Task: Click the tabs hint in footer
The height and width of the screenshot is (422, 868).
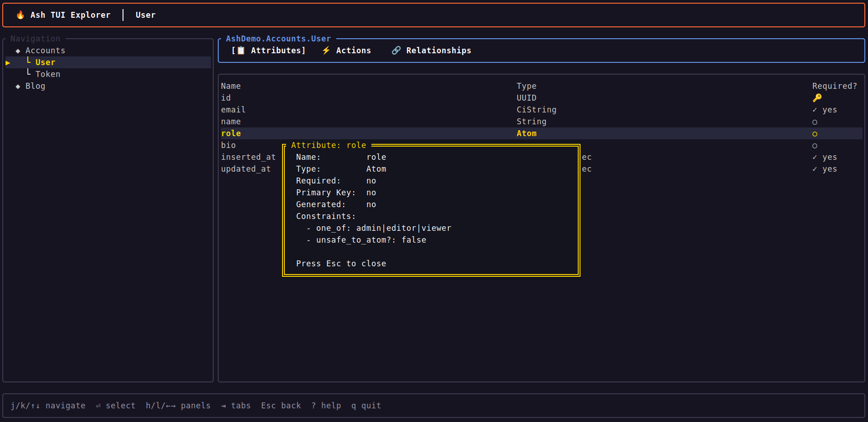Action: [x=236, y=406]
